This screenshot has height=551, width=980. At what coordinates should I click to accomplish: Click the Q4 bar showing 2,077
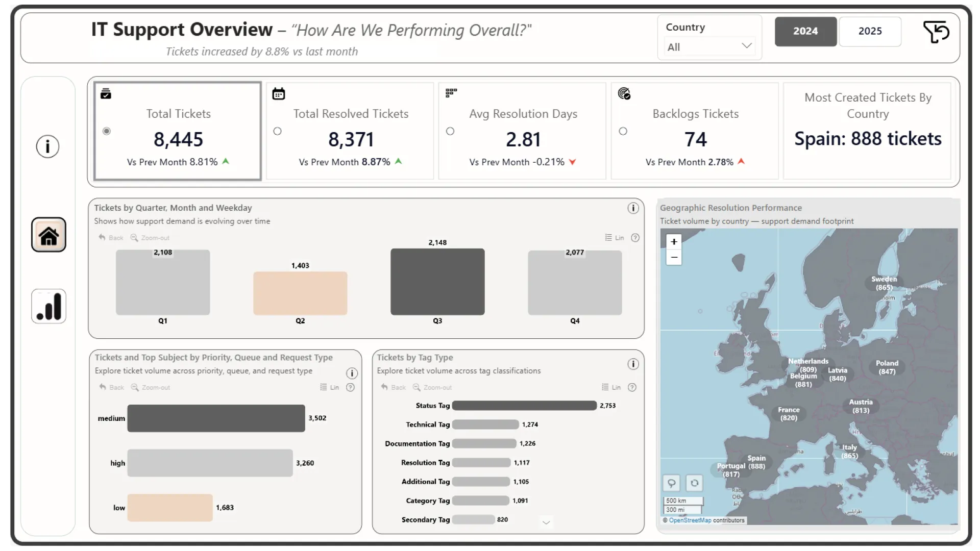point(575,283)
